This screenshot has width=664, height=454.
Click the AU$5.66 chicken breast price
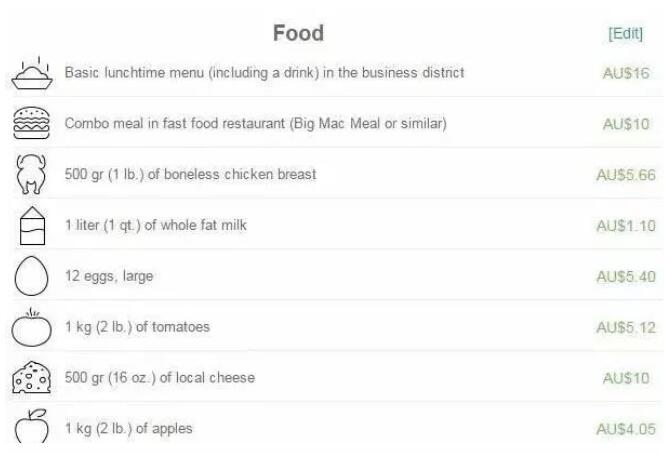click(x=626, y=175)
